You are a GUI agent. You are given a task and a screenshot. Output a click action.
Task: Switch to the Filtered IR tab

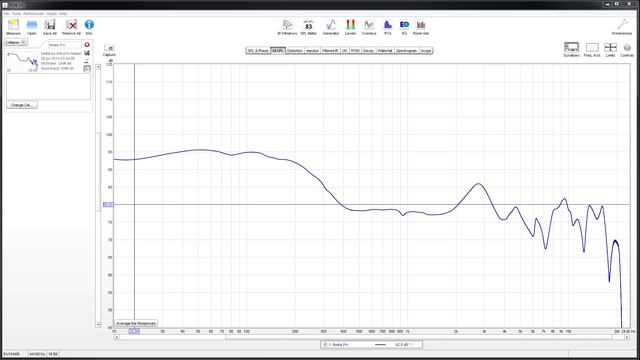[330, 51]
